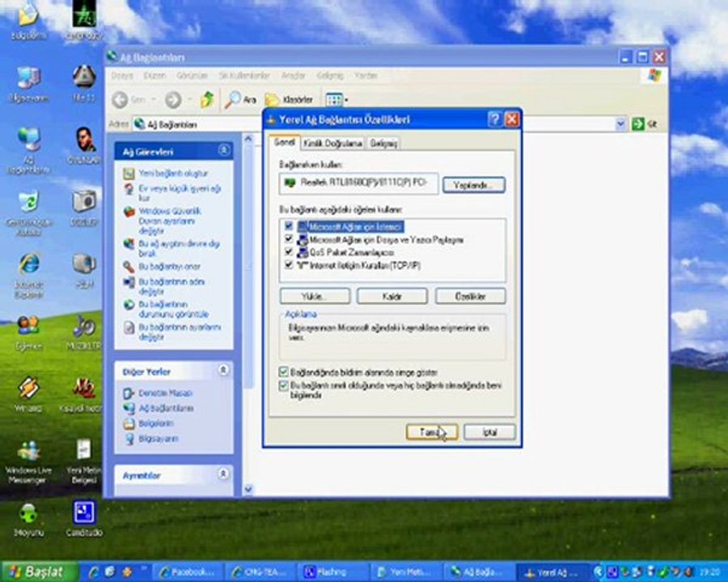Open Düzen menu
The width and height of the screenshot is (728, 582).
pyautogui.click(x=154, y=75)
